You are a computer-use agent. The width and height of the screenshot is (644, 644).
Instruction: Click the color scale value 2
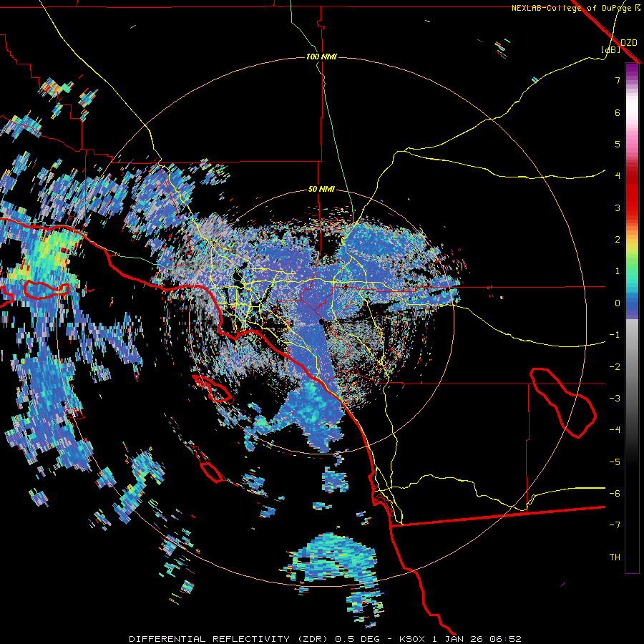pos(618,240)
